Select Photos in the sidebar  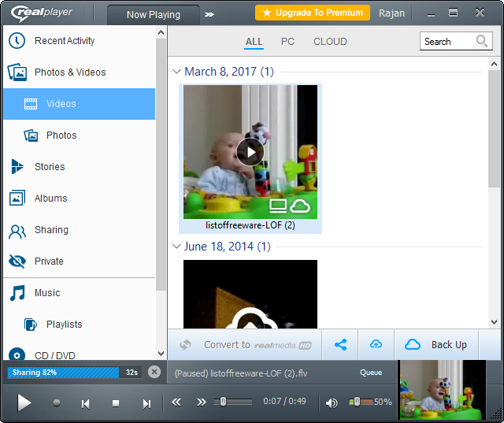click(79, 135)
